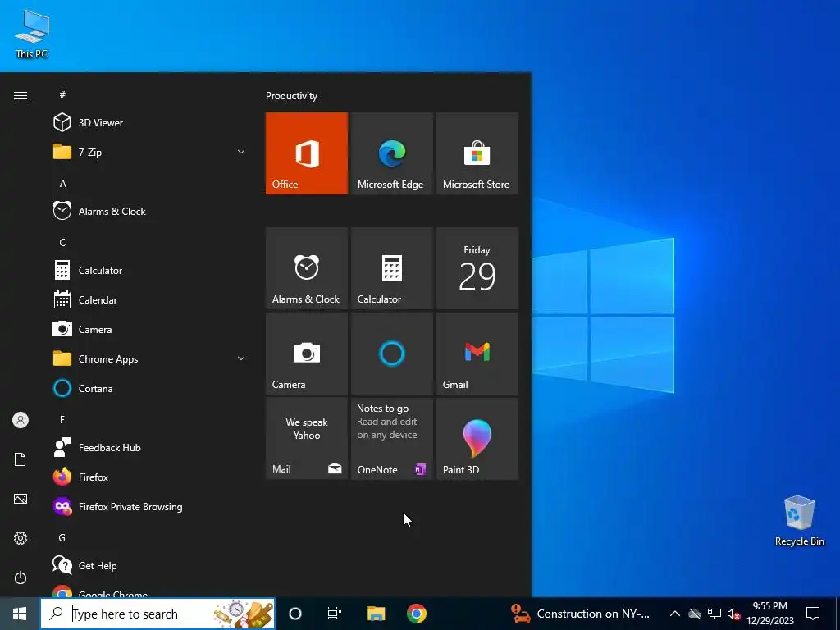Open the Action Center notifications icon

pos(813,614)
